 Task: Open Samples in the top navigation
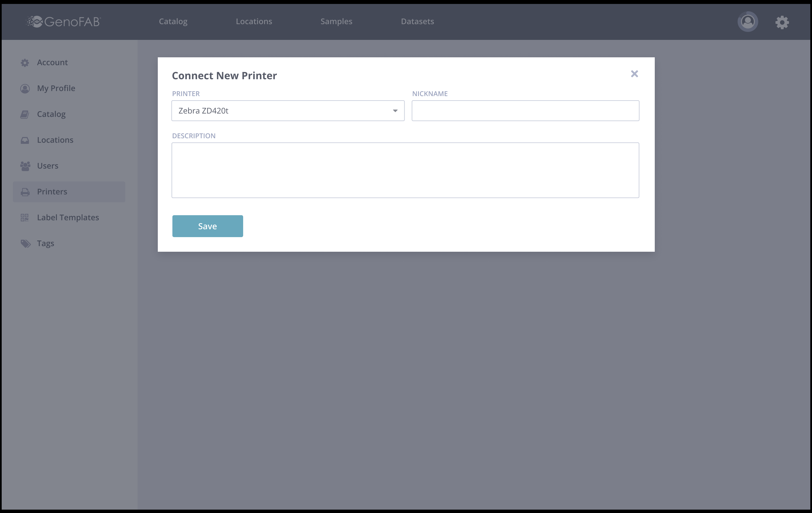(x=336, y=21)
